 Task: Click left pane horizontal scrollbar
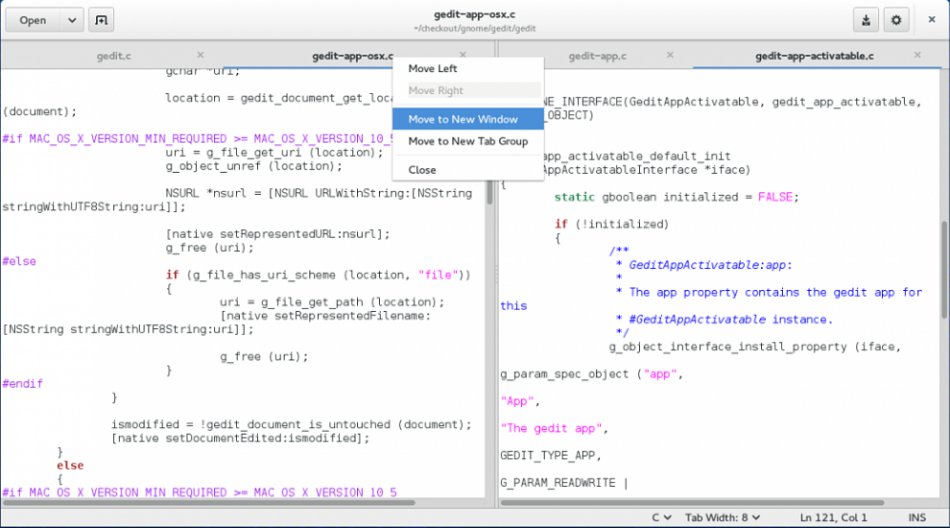pyautogui.click(x=210, y=503)
